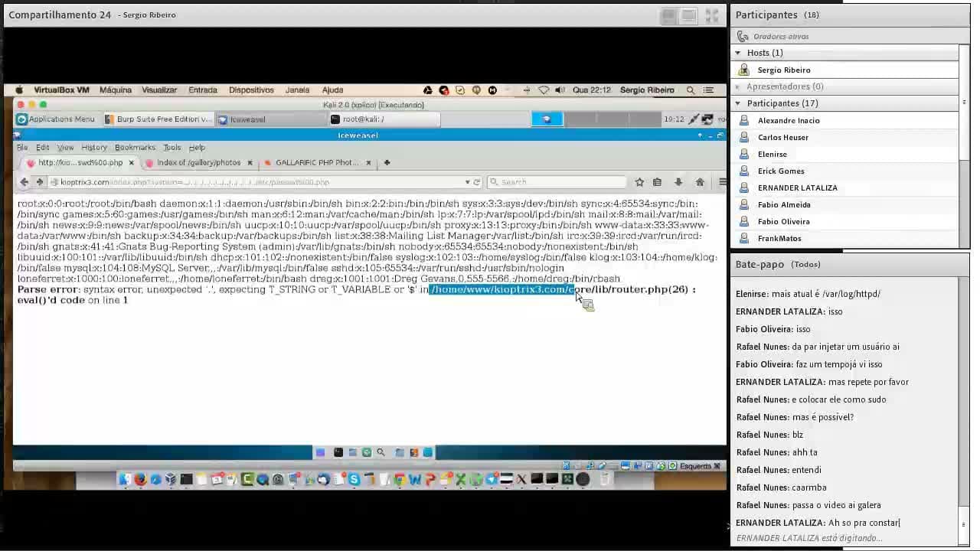Open the macOS notification center icon
980x551 pixels.
click(x=709, y=90)
